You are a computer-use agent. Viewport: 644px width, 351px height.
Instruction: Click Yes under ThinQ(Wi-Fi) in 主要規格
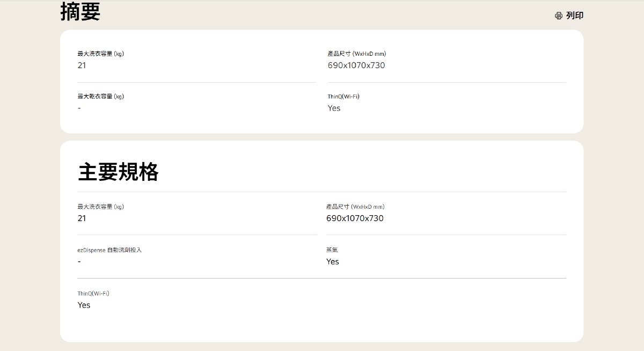(84, 305)
